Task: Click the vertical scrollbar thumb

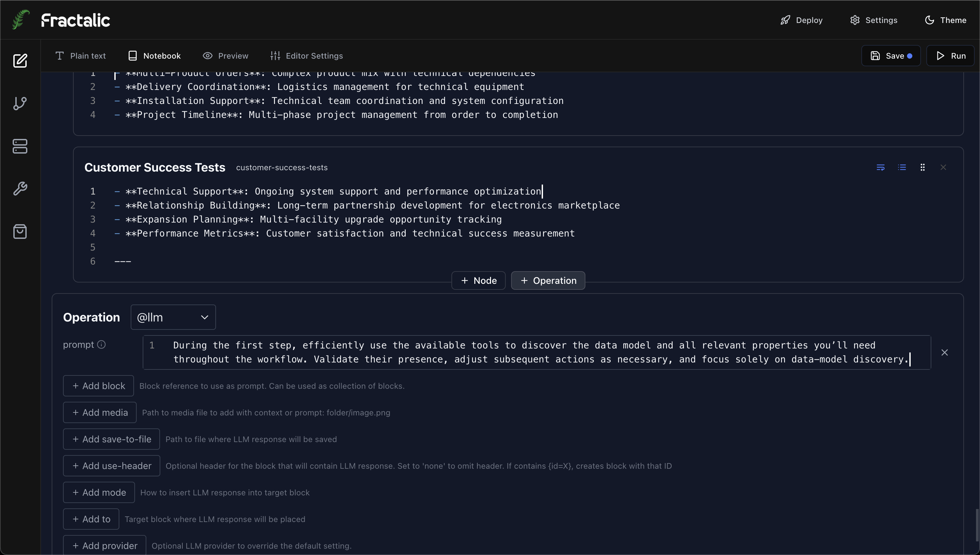Action: [977, 525]
